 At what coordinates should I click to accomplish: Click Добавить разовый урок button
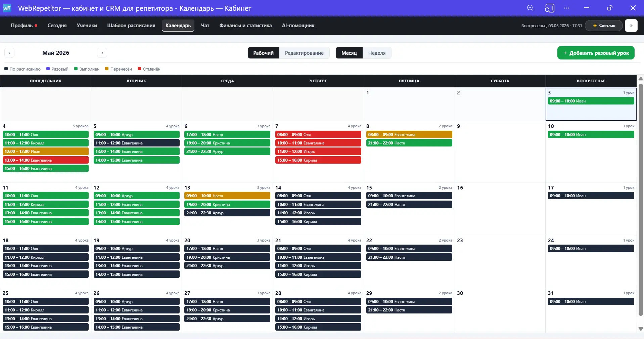click(x=596, y=53)
